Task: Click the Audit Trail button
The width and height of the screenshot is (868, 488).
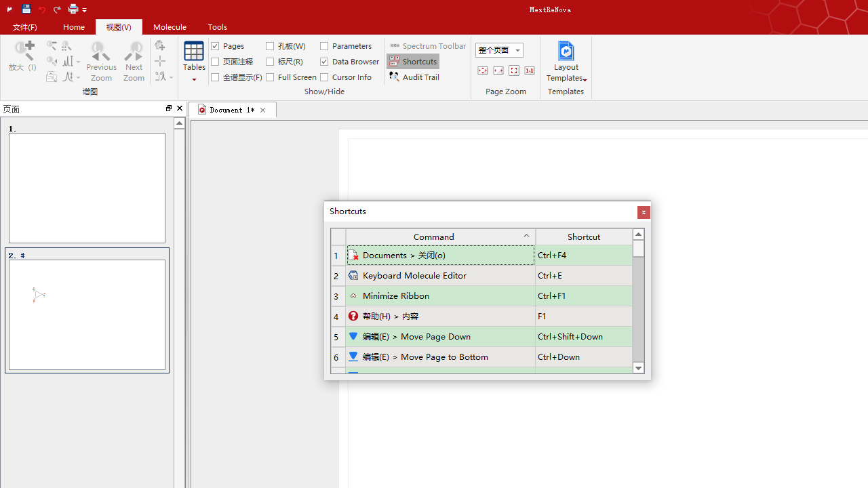Action: [414, 77]
